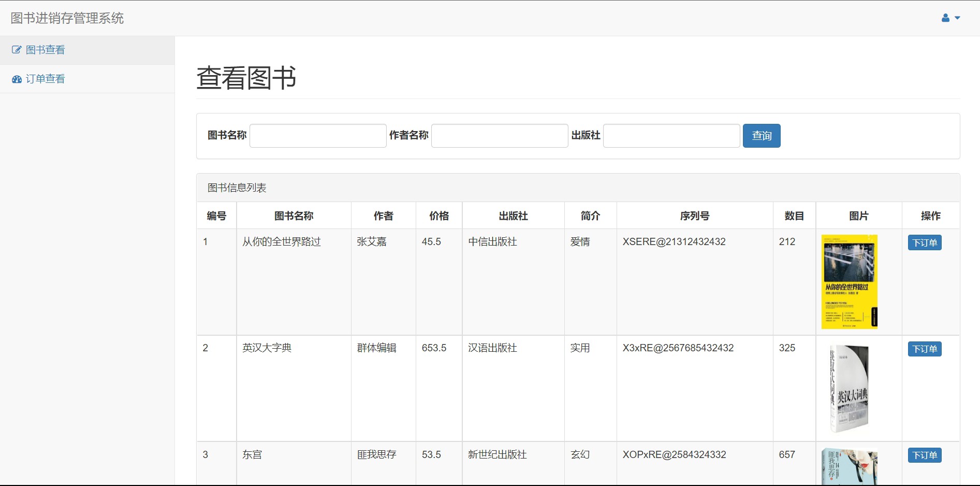The height and width of the screenshot is (486, 980).
Task: Click 下订单 for 英汉大字典
Action: click(x=925, y=349)
